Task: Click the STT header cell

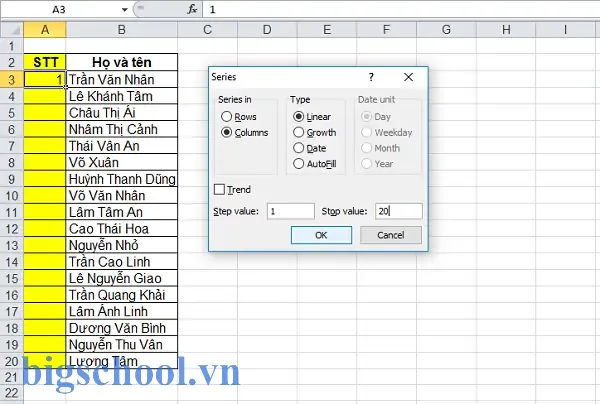Action: (x=45, y=62)
